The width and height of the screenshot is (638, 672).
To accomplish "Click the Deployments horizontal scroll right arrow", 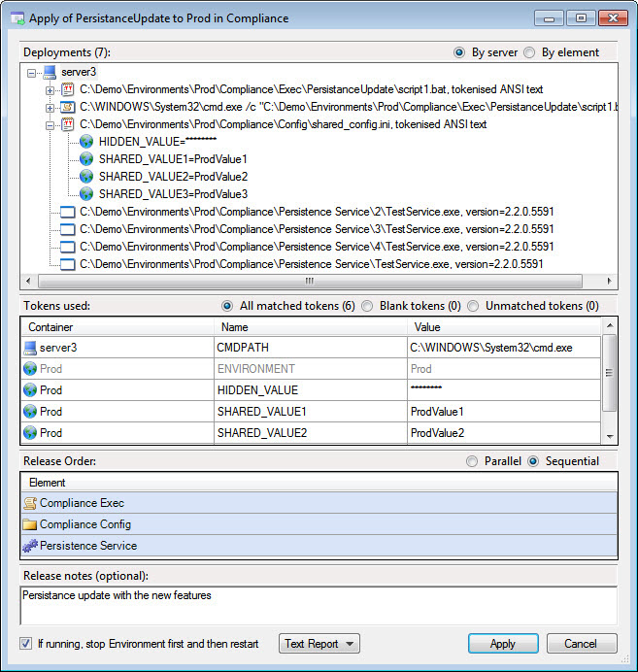I will 609,282.
